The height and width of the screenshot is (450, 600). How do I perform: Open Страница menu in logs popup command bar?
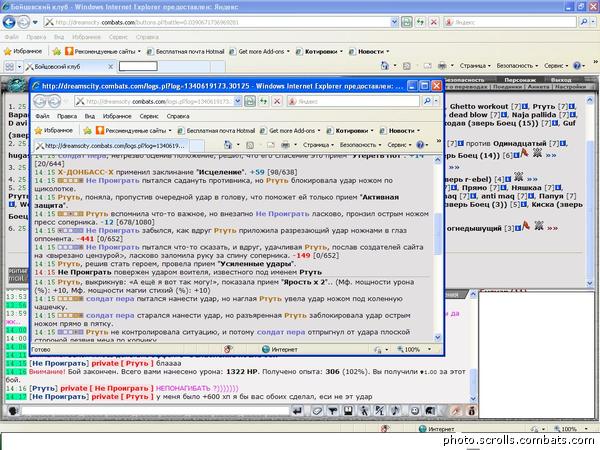pos(318,145)
